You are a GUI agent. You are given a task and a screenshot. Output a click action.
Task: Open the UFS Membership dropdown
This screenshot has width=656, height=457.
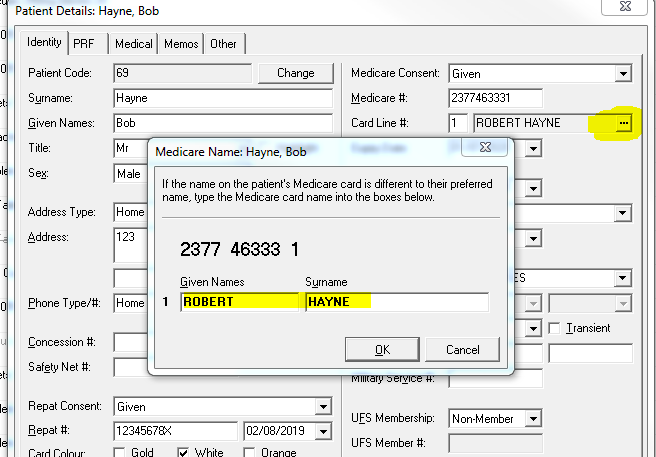click(x=533, y=418)
